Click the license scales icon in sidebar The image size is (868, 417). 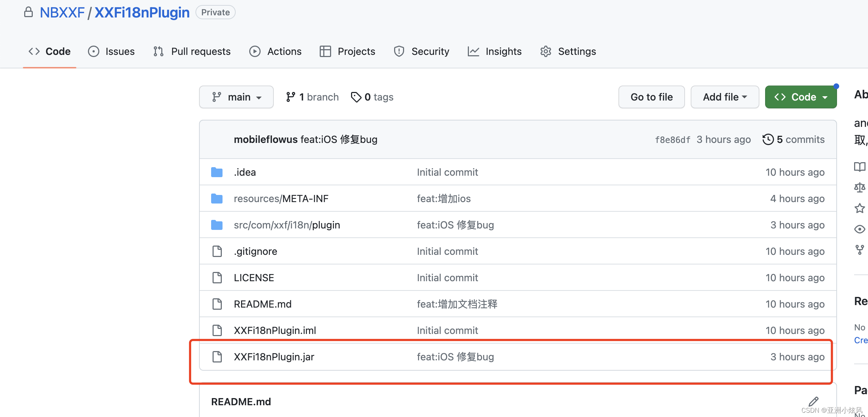tap(859, 187)
